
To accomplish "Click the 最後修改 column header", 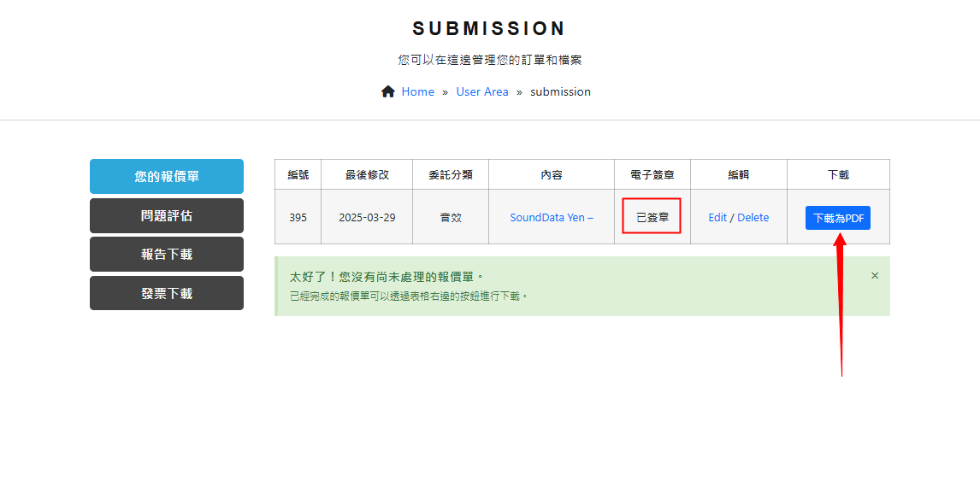I will 367,174.
